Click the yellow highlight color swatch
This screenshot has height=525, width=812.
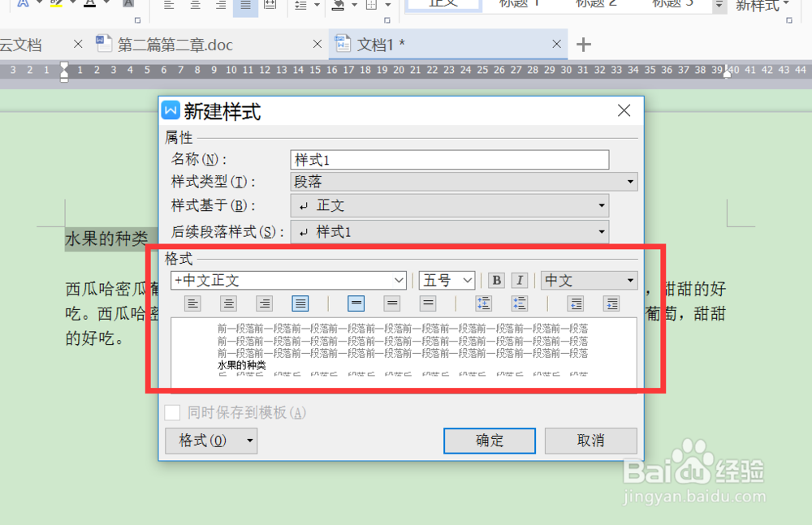click(55, 6)
